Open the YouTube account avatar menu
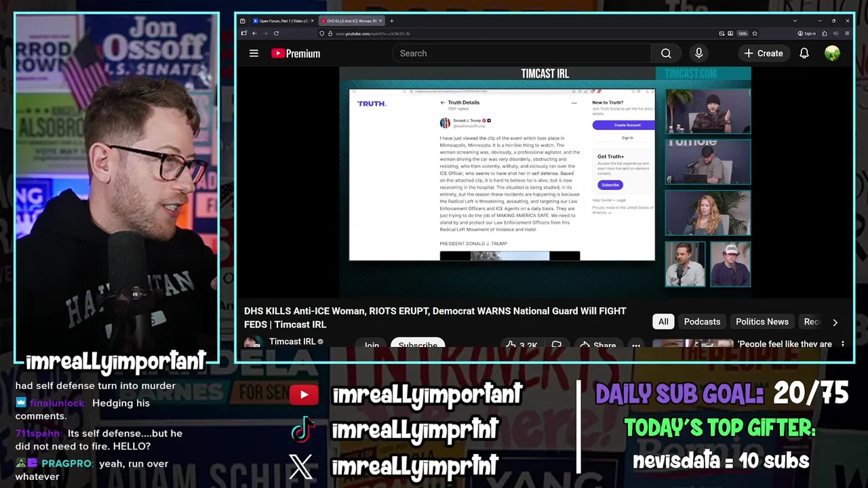Image resolution: width=868 pixels, height=488 pixels. point(832,54)
